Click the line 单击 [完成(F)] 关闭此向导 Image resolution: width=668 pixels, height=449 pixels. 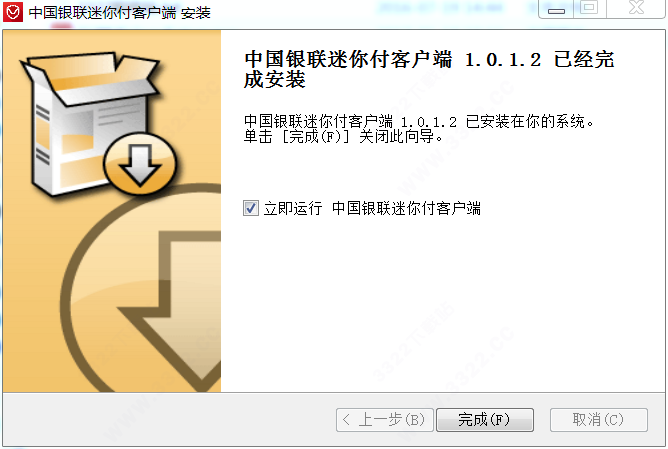(343, 137)
